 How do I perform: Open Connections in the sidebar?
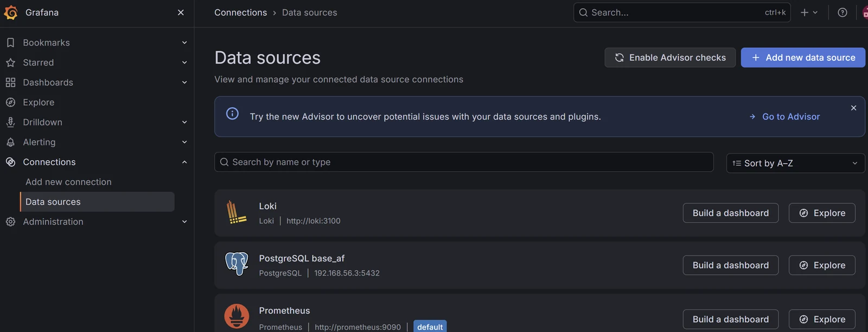coord(49,162)
